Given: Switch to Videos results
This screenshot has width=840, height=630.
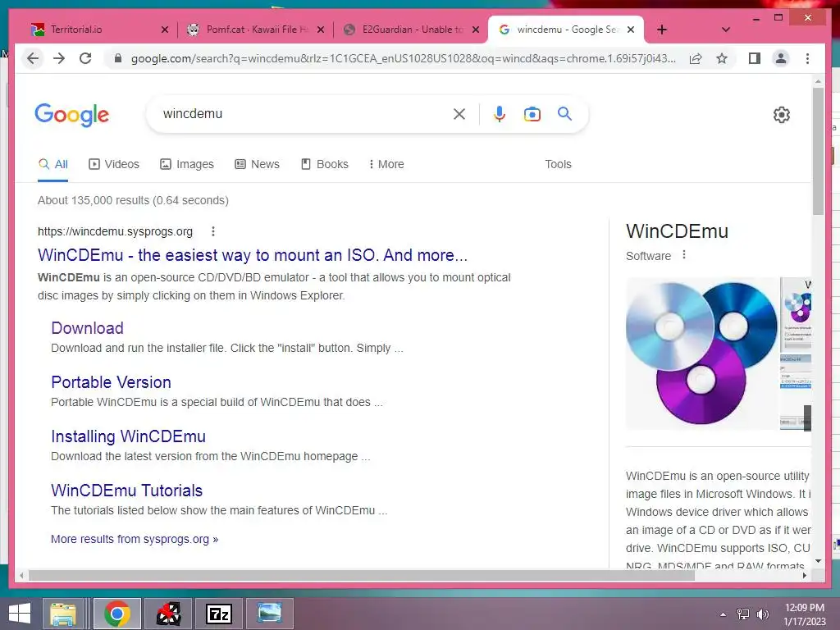Looking at the screenshot, I should (113, 164).
